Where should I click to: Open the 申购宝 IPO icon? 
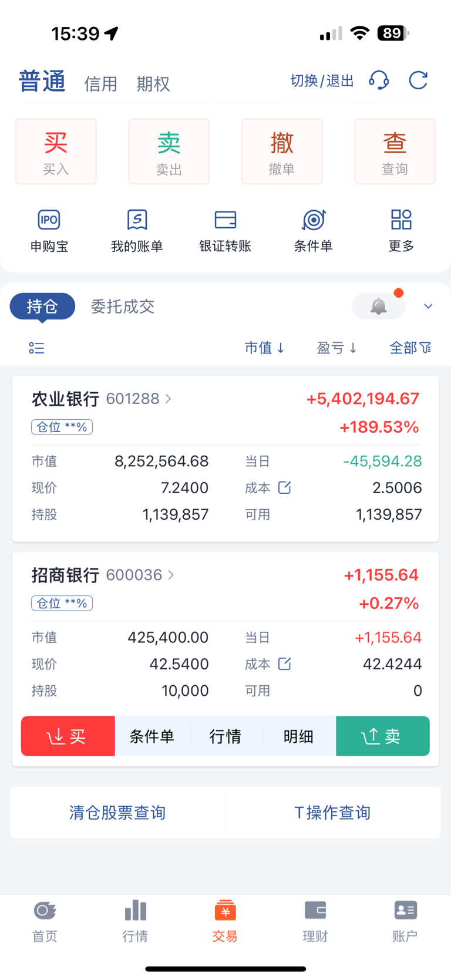(x=49, y=220)
